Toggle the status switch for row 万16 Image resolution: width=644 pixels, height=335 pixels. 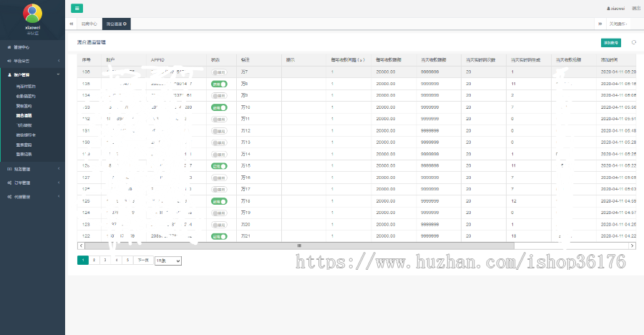coord(219,178)
